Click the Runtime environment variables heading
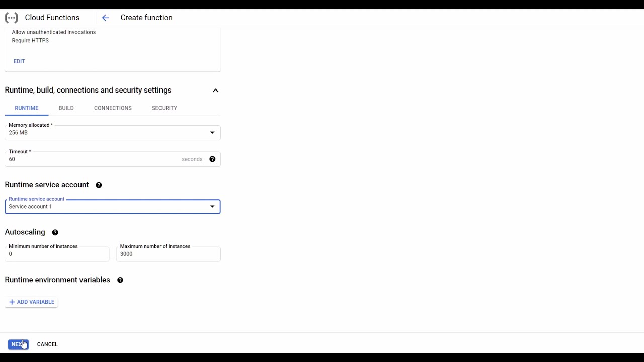 click(57, 280)
